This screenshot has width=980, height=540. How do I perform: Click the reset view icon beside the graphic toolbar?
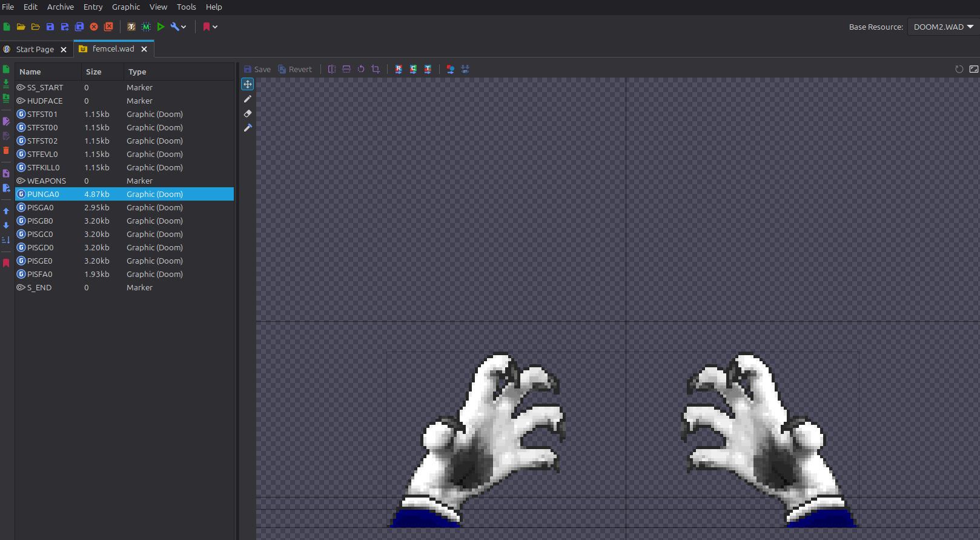click(959, 69)
